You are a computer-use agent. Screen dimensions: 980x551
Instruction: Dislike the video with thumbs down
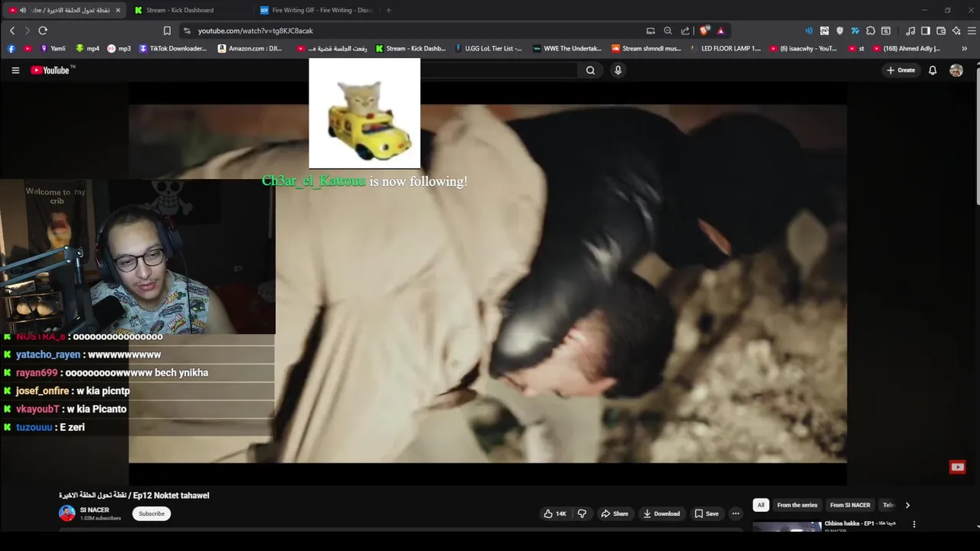pyautogui.click(x=582, y=514)
